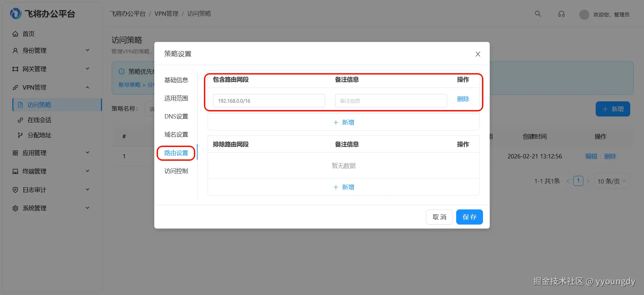Switch to the 域名设置 tab

click(176, 135)
